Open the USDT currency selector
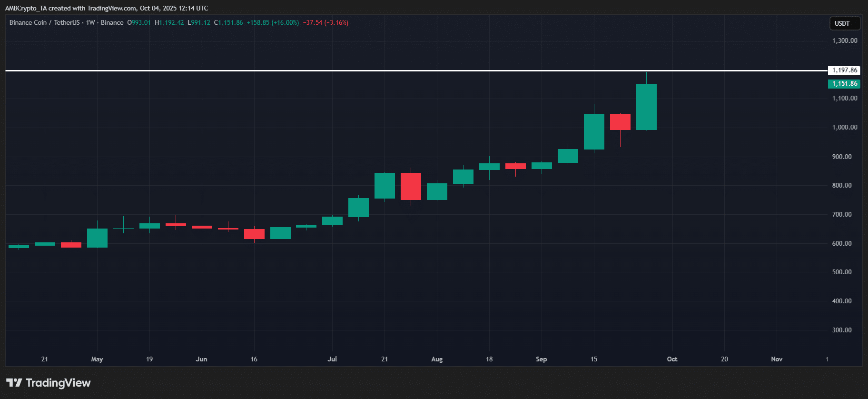 tap(842, 23)
